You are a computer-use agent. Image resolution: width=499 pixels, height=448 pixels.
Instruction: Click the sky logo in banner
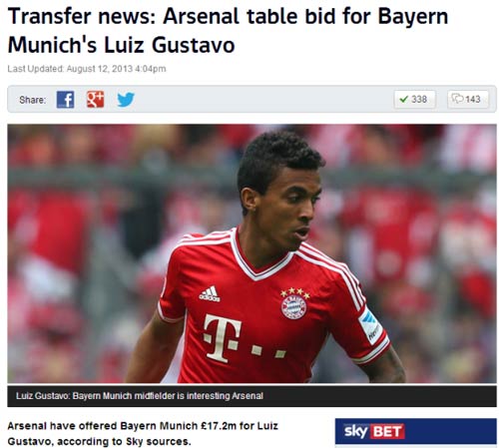coord(355,431)
